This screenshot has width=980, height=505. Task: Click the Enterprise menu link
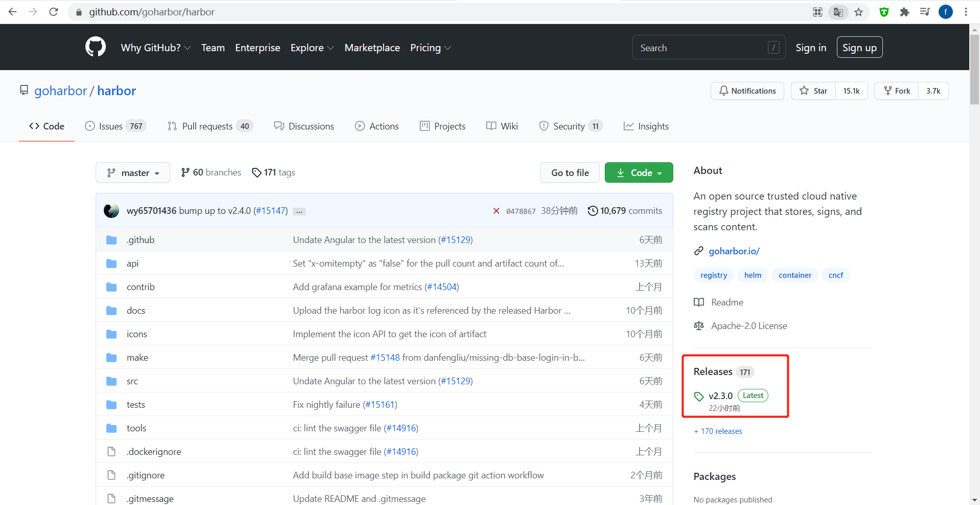point(258,48)
